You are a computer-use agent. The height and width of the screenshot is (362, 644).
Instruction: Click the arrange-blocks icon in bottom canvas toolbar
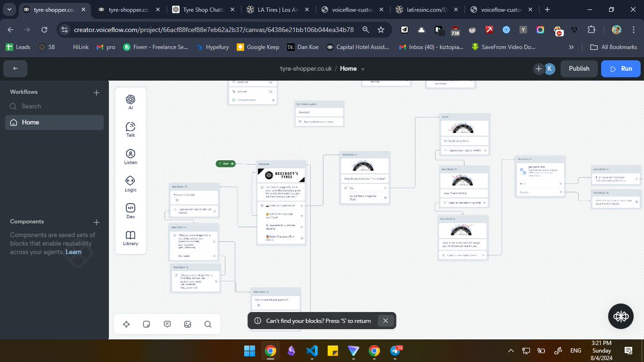pos(127,324)
